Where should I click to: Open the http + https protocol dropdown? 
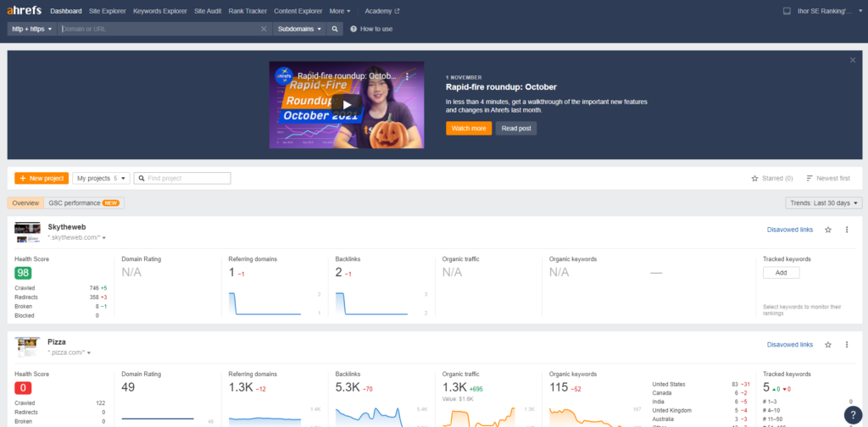(31, 29)
